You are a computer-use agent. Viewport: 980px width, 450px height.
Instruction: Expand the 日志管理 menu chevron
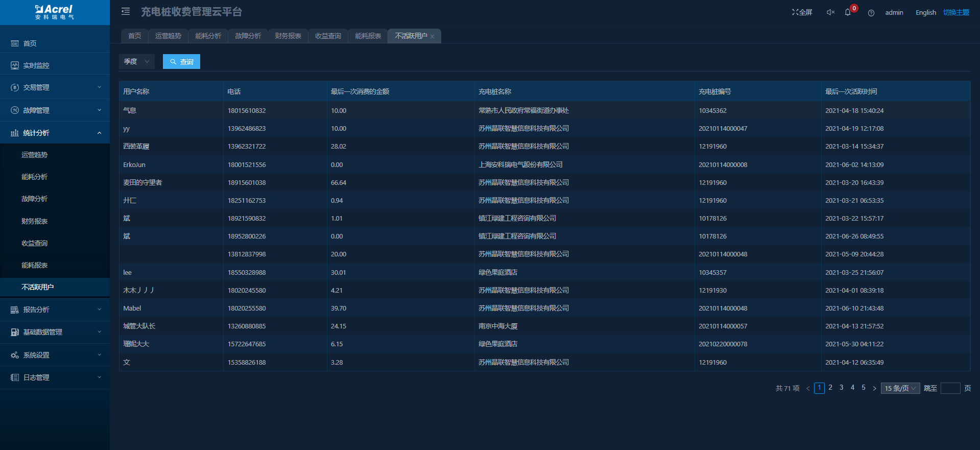(100, 377)
